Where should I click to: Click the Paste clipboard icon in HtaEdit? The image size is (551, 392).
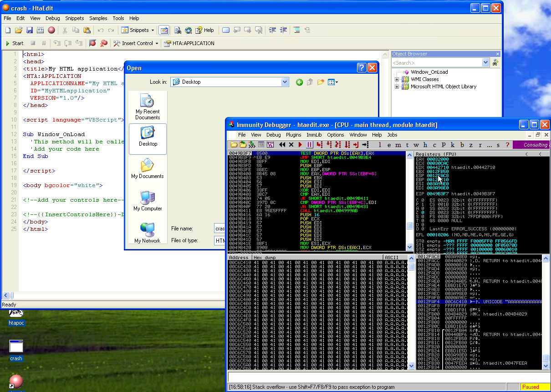click(87, 30)
